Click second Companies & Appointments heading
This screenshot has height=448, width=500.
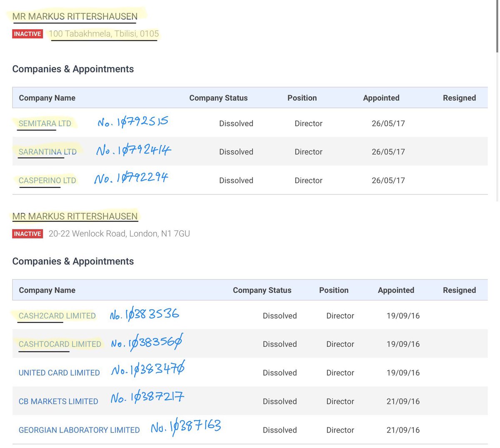point(73,261)
